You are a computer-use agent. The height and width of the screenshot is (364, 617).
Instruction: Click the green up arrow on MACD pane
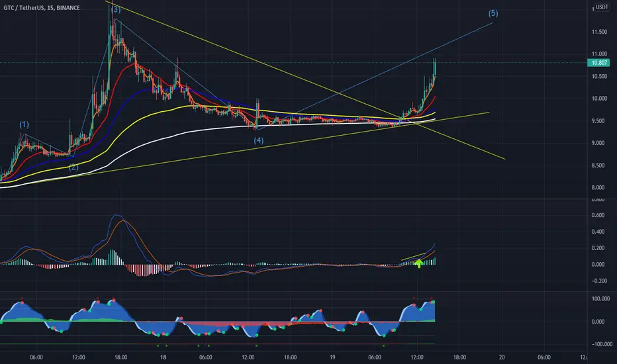click(418, 263)
